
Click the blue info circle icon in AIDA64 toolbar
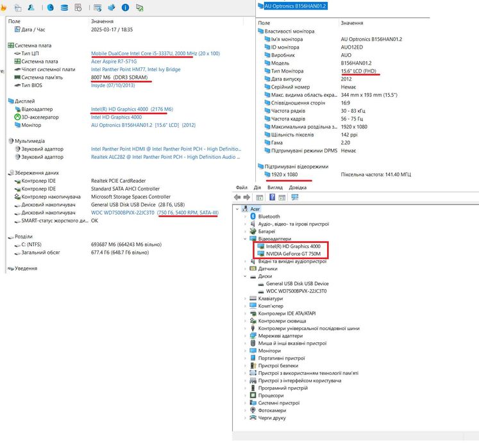125,8
